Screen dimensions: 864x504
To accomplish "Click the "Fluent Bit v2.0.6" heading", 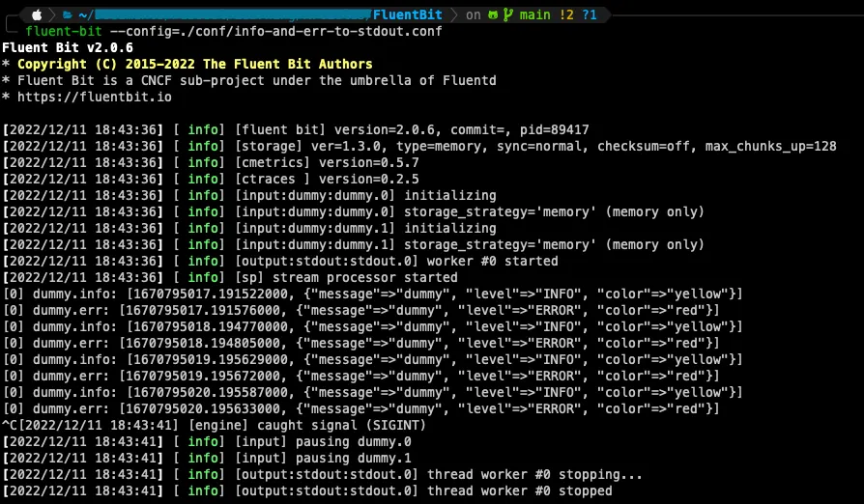I will pyautogui.click(x=68, y=48).
